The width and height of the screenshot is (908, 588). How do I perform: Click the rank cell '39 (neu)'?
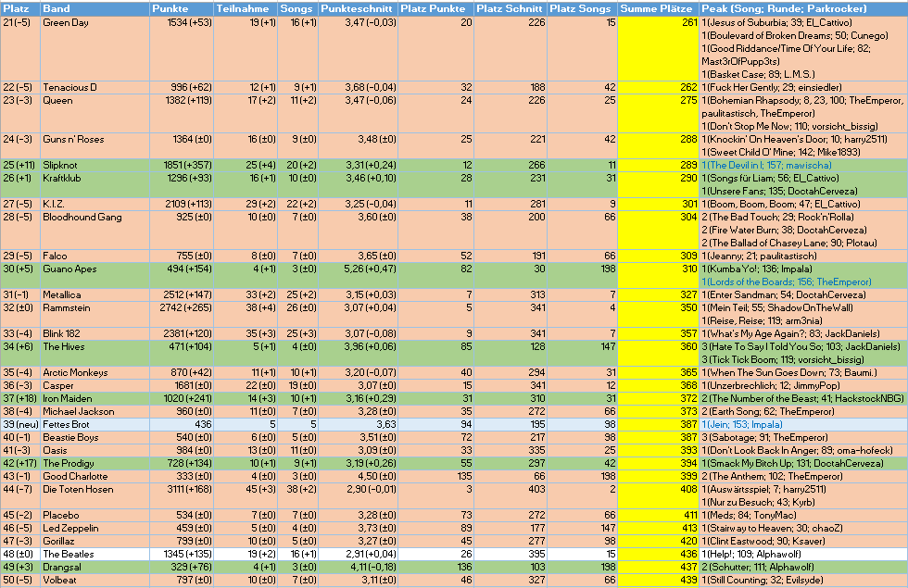(20, 424)
